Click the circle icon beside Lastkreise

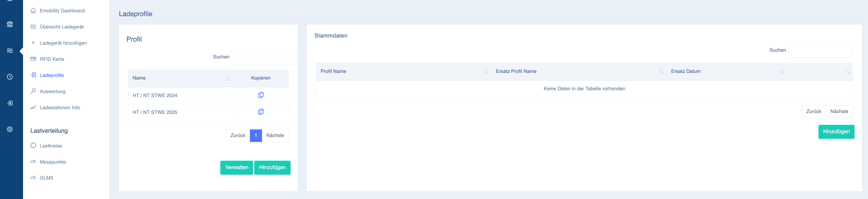33,146
